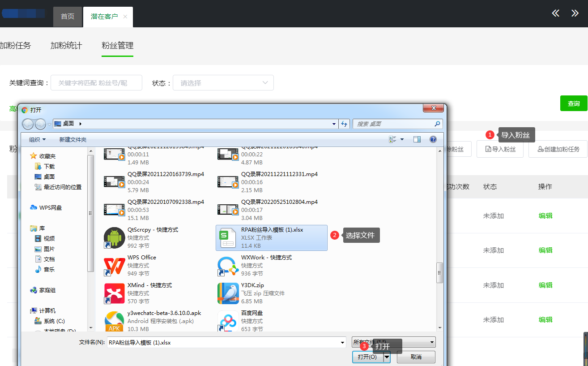Click 下载 in the favorites tree
The image size is (588, 366).
coord(49,167)
